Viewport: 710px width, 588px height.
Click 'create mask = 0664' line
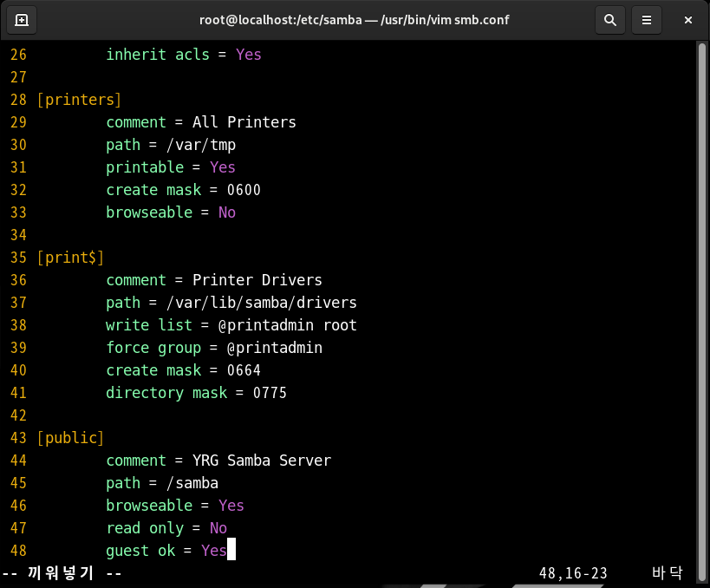[x=184, y=370]
